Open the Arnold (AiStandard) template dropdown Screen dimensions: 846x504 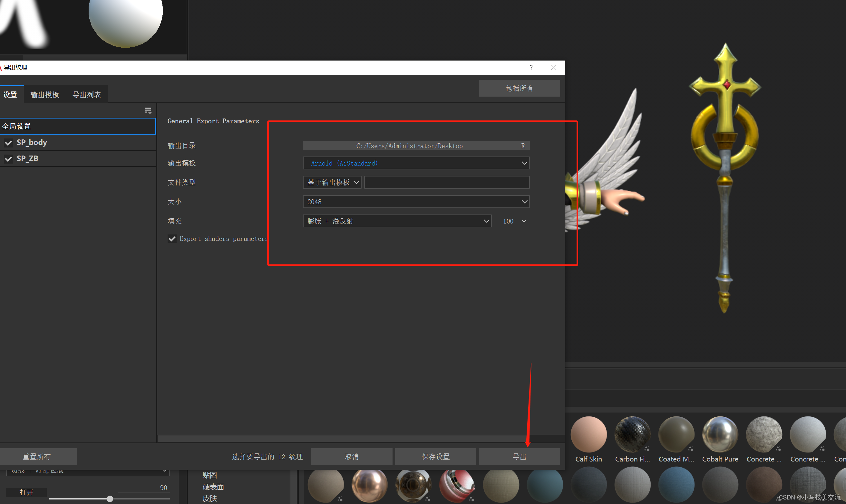[x=416, y=163]
